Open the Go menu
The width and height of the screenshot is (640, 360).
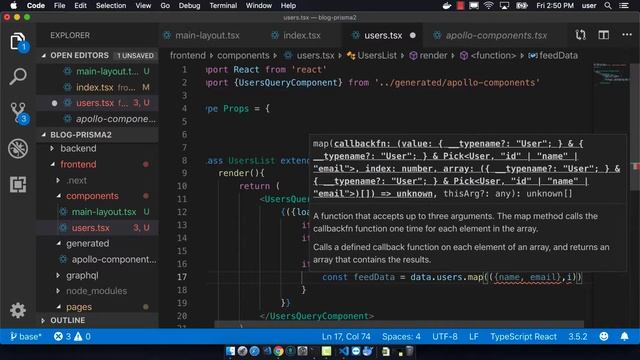click(165, 6)
